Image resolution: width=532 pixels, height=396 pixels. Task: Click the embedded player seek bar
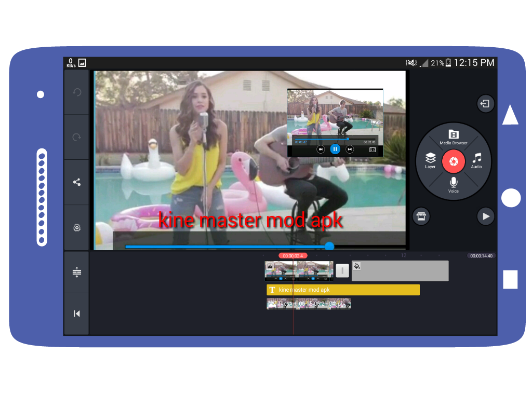tap(335, 139)
